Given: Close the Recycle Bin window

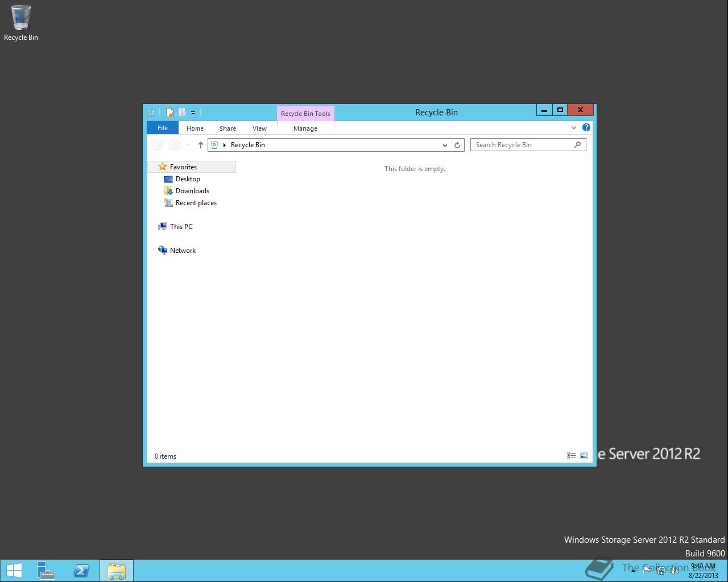Looking at the screenshot, I should 581,110.
